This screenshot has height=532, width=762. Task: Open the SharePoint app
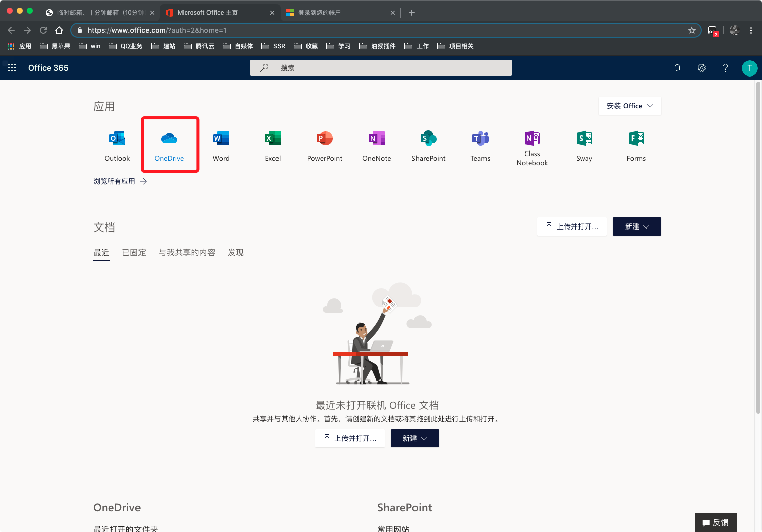[429, 146]
